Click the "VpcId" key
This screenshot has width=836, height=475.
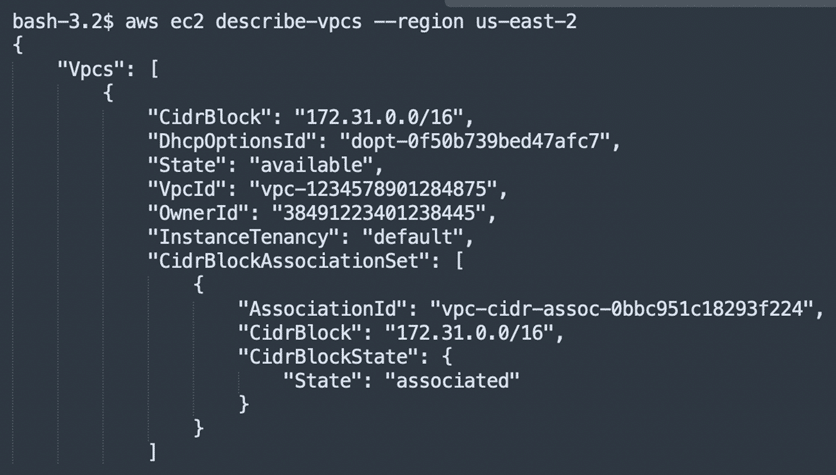187,189
